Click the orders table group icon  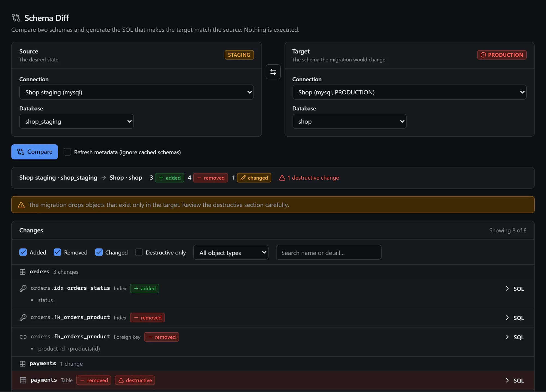coord(23,272)
